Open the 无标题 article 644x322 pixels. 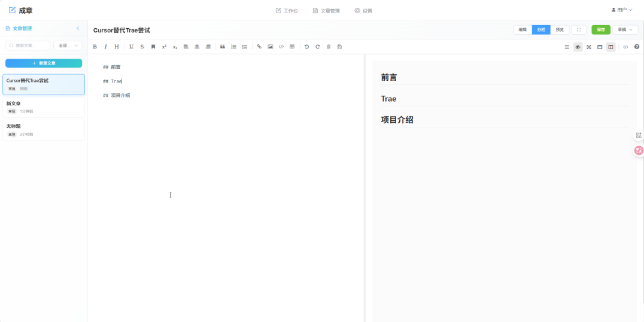[44, 130]
